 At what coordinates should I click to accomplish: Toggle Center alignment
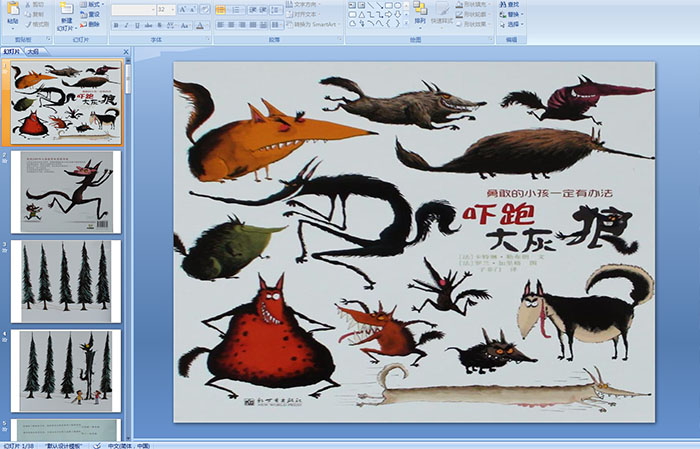(231, 25)
